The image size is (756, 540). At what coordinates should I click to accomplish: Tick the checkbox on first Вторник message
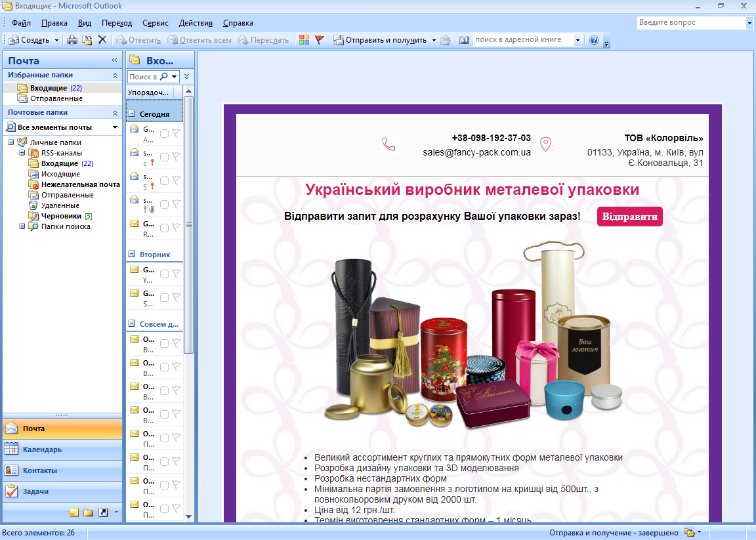tap(164, 274)
